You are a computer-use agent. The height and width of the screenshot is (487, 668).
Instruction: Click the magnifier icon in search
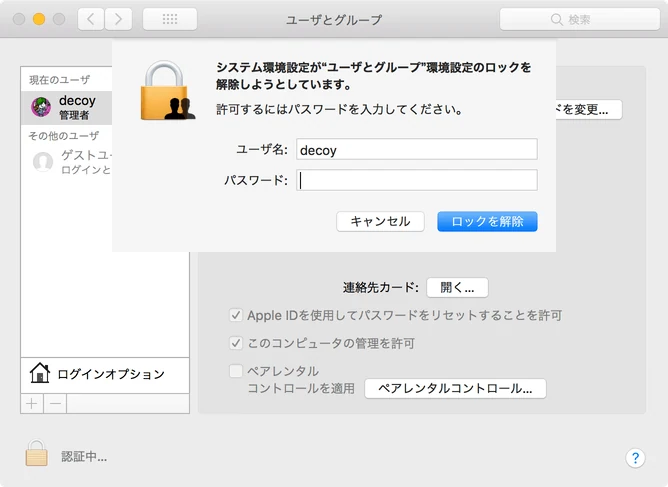coord(556,20)
